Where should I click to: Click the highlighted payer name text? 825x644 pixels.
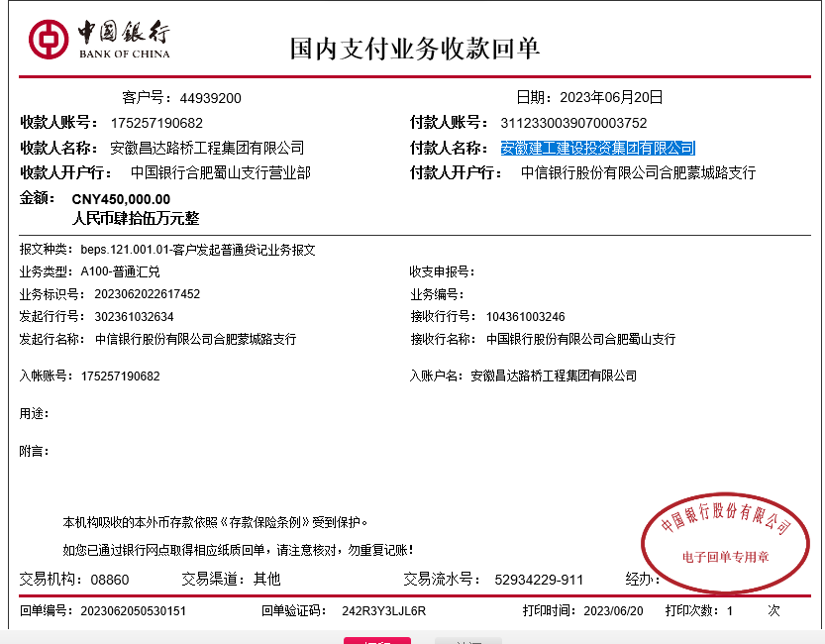597,148
